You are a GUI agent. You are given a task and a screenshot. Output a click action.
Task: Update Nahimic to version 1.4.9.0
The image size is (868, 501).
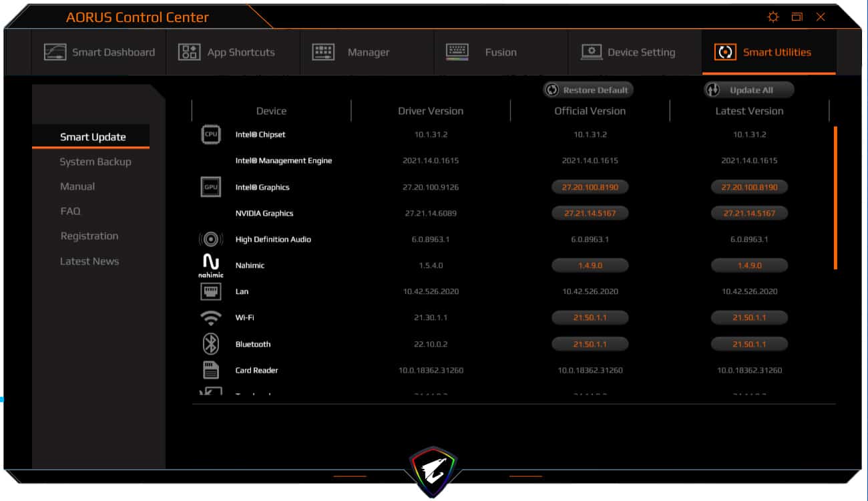point(749,265)
